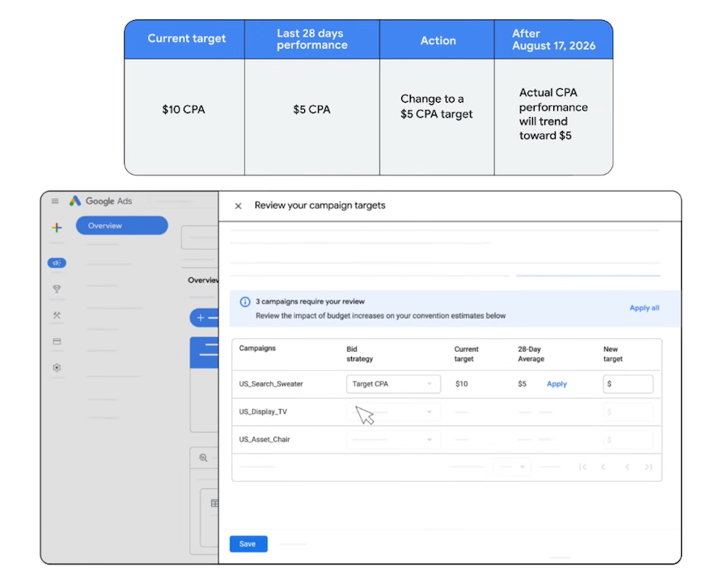728x587 pixels.
Task: Focus the New target field for US_Search_Sweater
Action: (628, 384)
